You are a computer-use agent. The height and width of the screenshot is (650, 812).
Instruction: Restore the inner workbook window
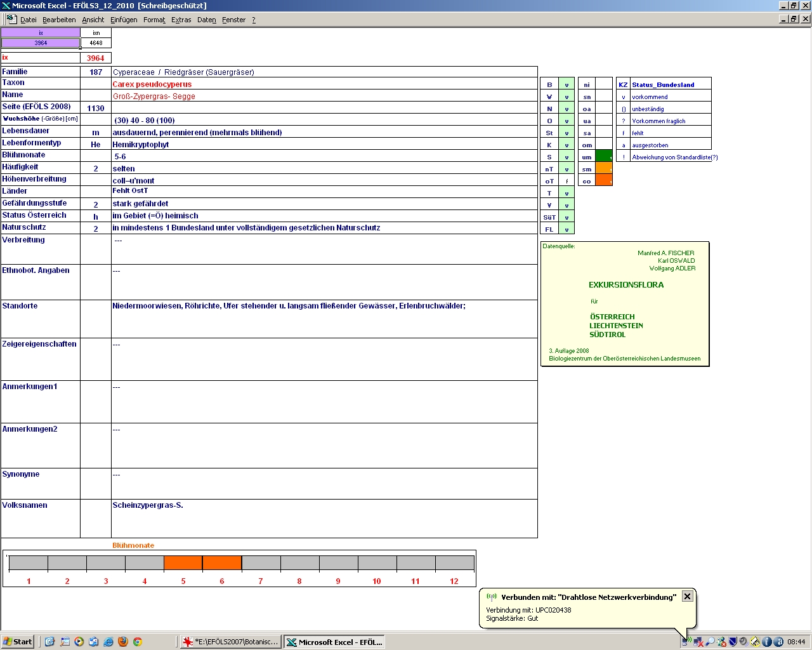coord(794,19)
